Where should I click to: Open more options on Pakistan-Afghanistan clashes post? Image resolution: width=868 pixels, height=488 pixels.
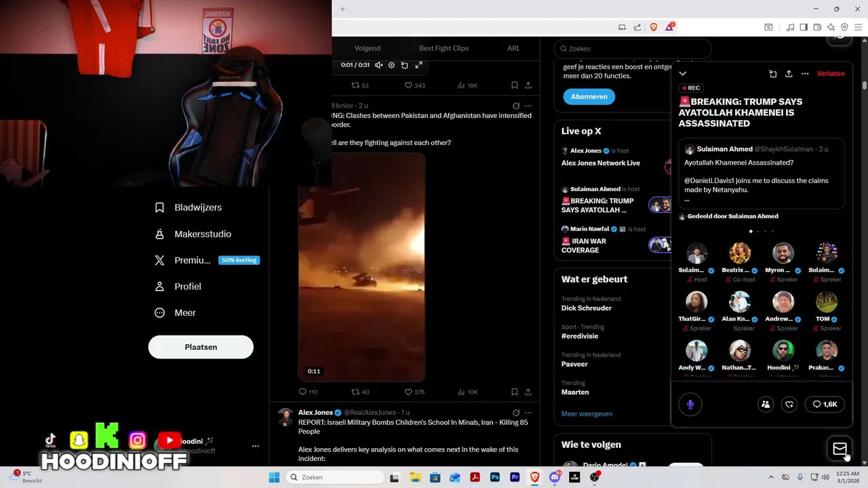pyautogui.click(x=528, y=106)
